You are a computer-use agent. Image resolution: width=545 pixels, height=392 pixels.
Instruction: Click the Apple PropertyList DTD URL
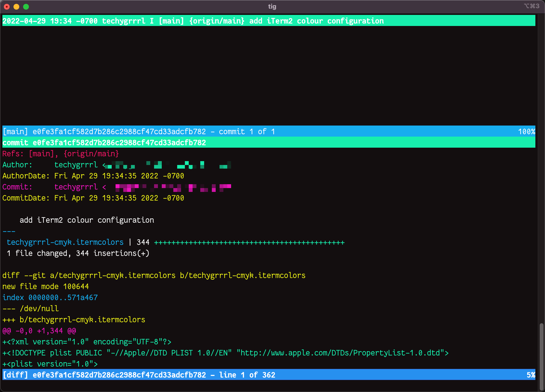click(341, 353)
